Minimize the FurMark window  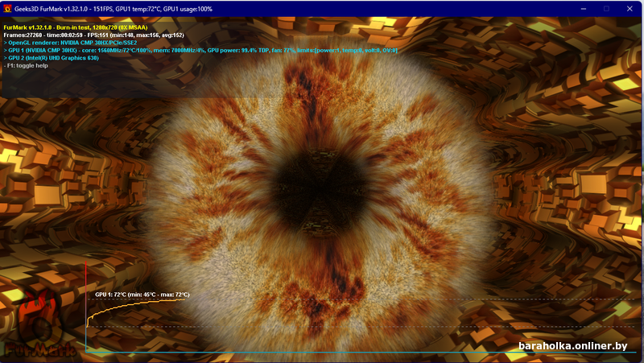coord(583,9)
